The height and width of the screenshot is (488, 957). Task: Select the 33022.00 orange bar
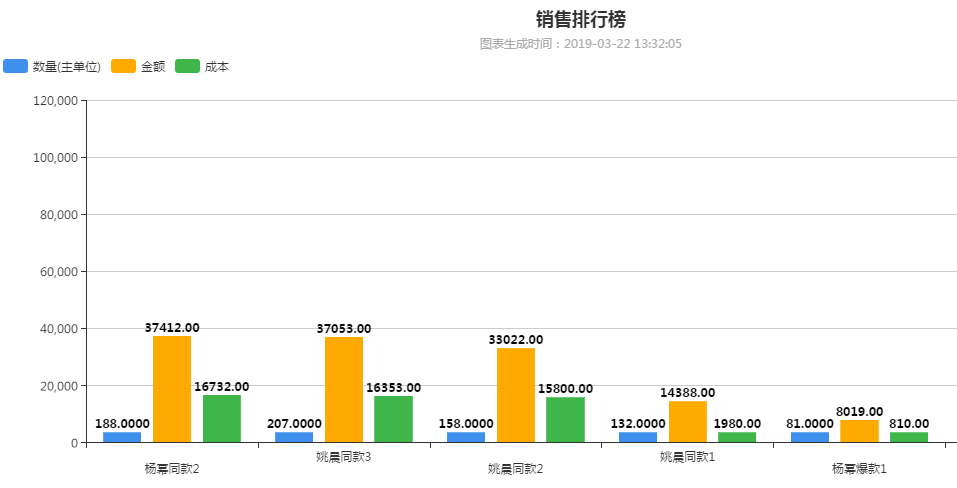pyautogui.click(x=516, y=395)
